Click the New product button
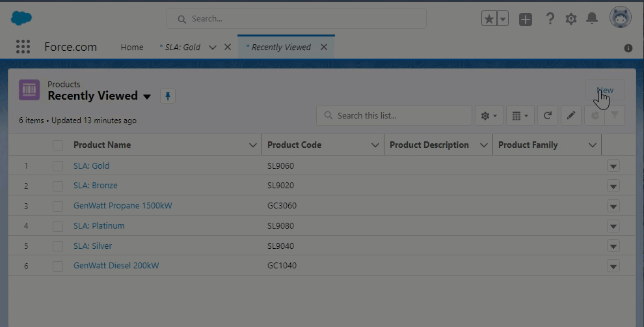Viewport: 644px width, 327px height. pyautogui.click(x=605, y=91)
